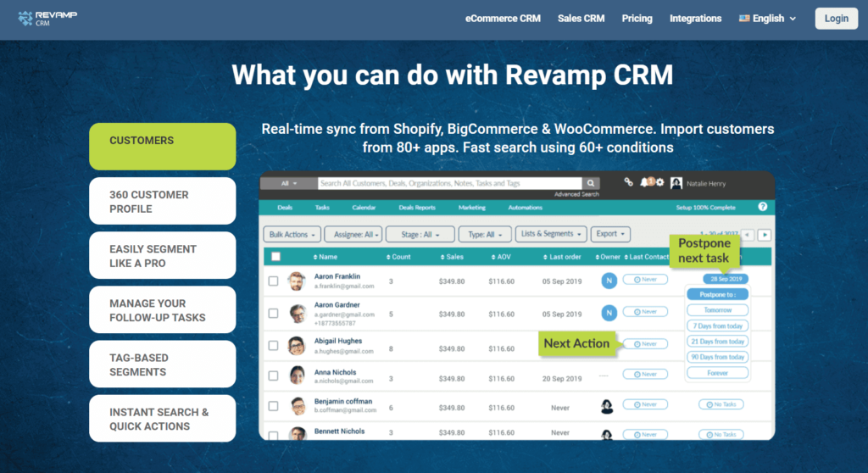
Task: Open the Integrations page link
Action: 695,19
